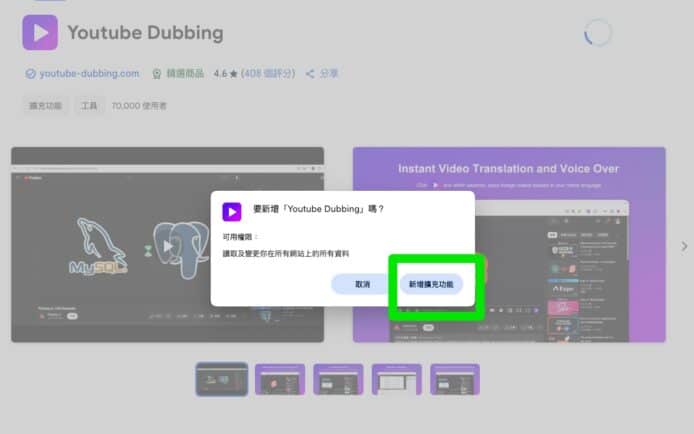Click the 分享 share icon
The image size is (694, 434).
(x=310, y=74)
